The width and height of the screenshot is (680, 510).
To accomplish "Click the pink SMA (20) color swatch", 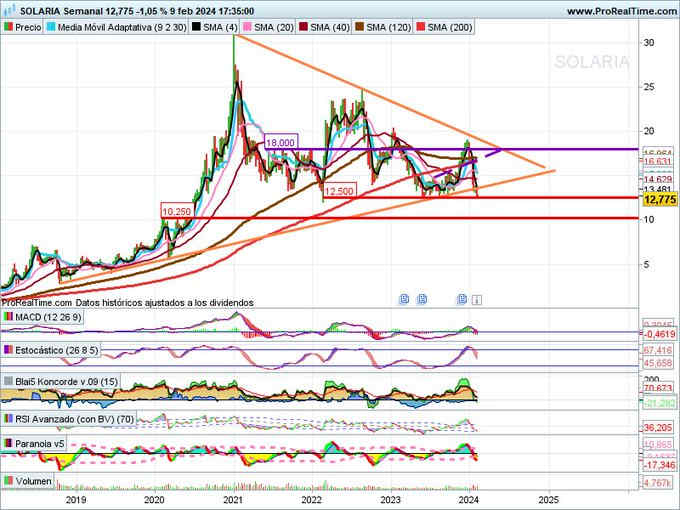I will click(x=247, y=27).
